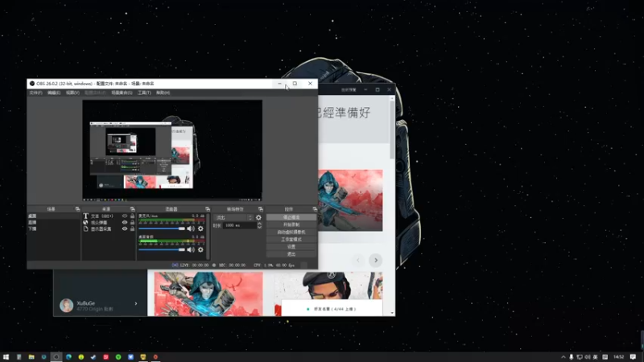Toggle visibility of the browser source
Viewport: 644px width, 362px height.
pos(125,223)
